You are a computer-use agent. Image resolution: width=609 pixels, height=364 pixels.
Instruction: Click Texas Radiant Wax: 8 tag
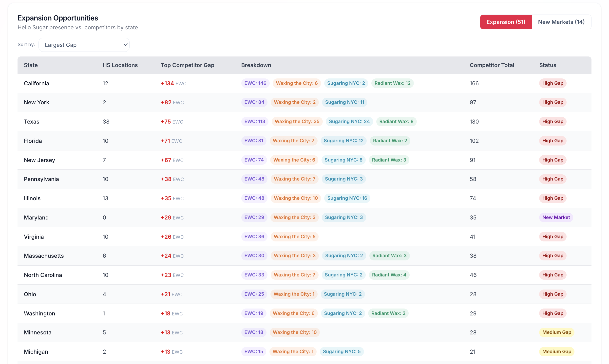pos(396,122)
